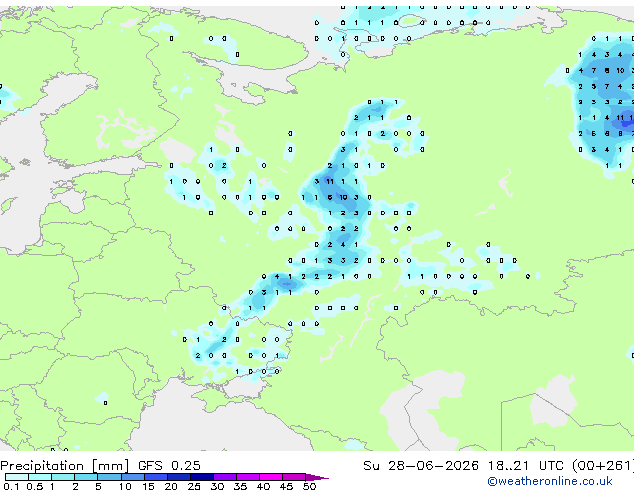Click the legend tick label '25'
This screenshot has height=490, width=634.
click(194, 486)
